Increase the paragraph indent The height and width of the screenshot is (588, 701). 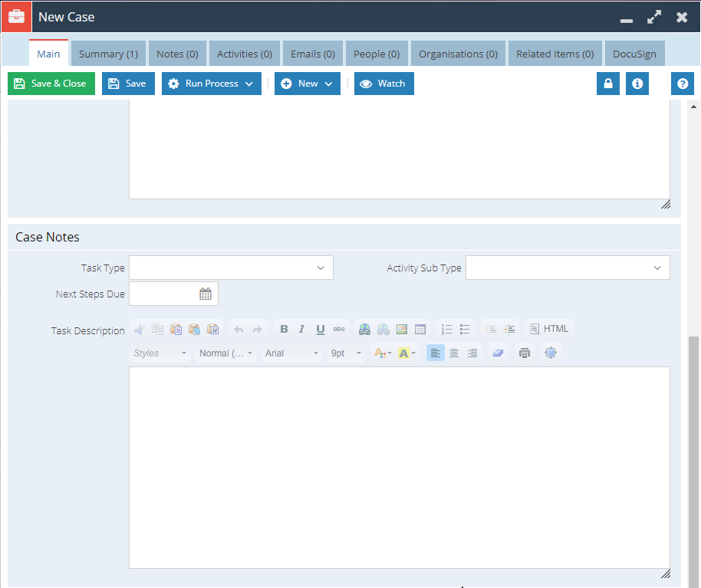point(509,330)
